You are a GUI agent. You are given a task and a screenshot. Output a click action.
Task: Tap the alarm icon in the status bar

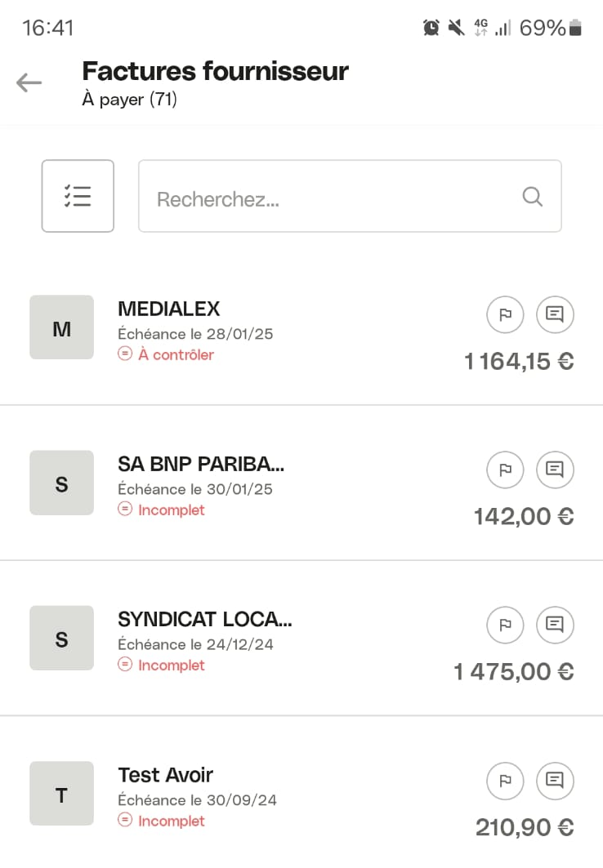pyautogui.click(x=431, y=27)
